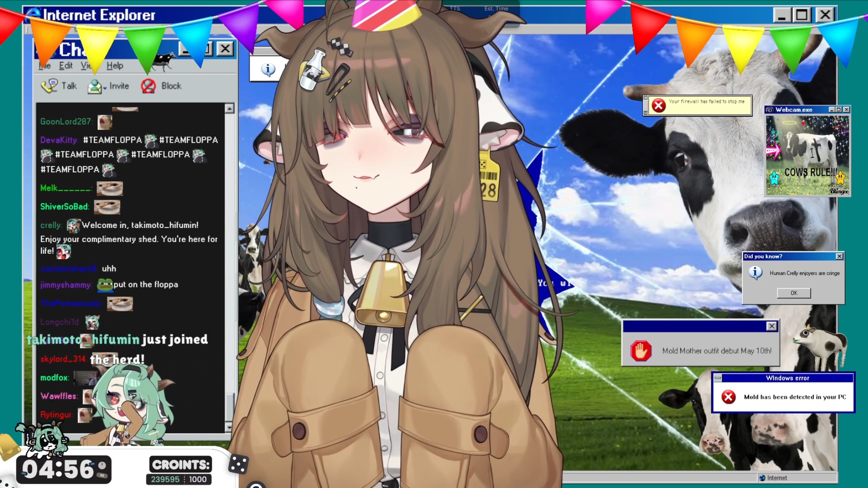Maximize the Webcam.exe window
868x488 pixels.
[x=838, y=109]
